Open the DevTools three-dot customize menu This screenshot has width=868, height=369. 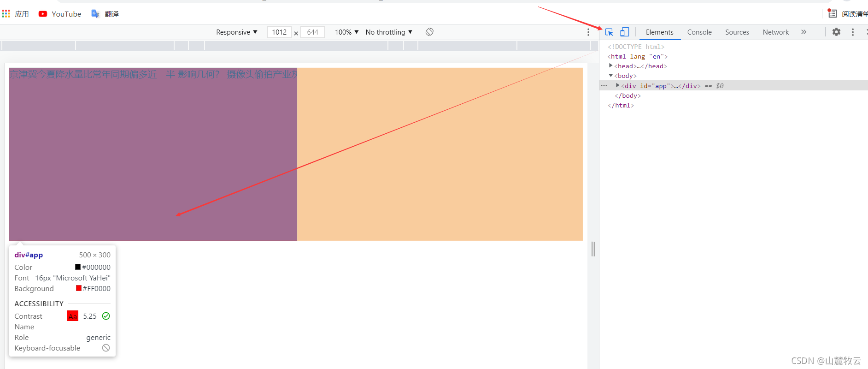click(x=853, y=32)
